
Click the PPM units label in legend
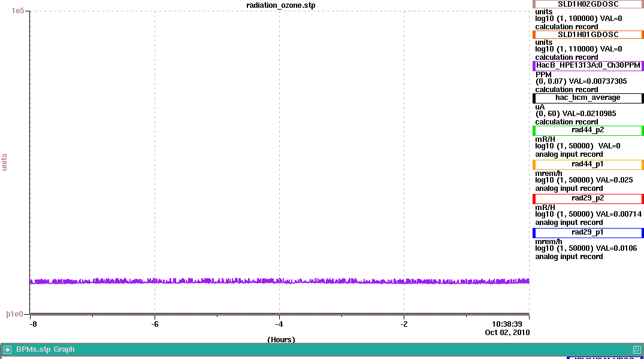coord(543,75)
